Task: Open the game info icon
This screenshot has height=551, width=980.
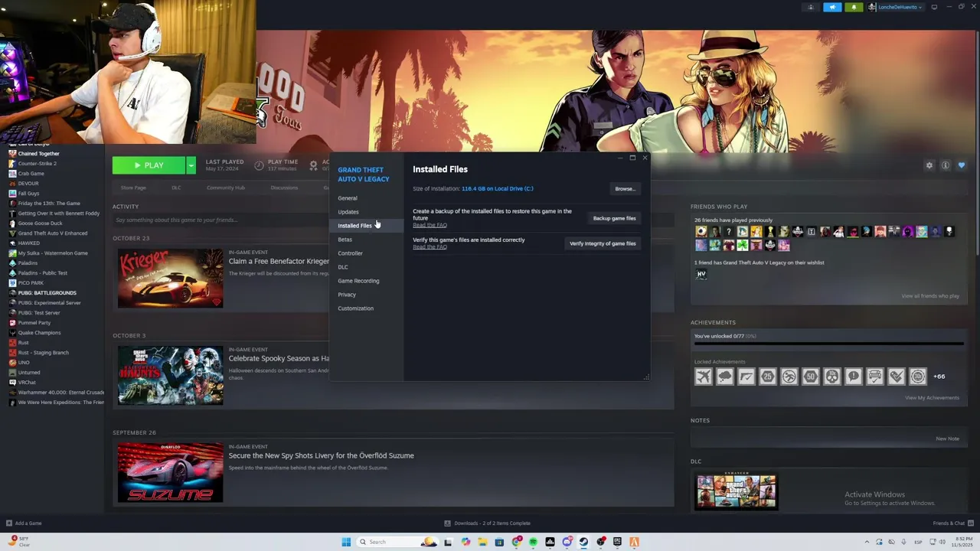Action: tap(946, 165)
